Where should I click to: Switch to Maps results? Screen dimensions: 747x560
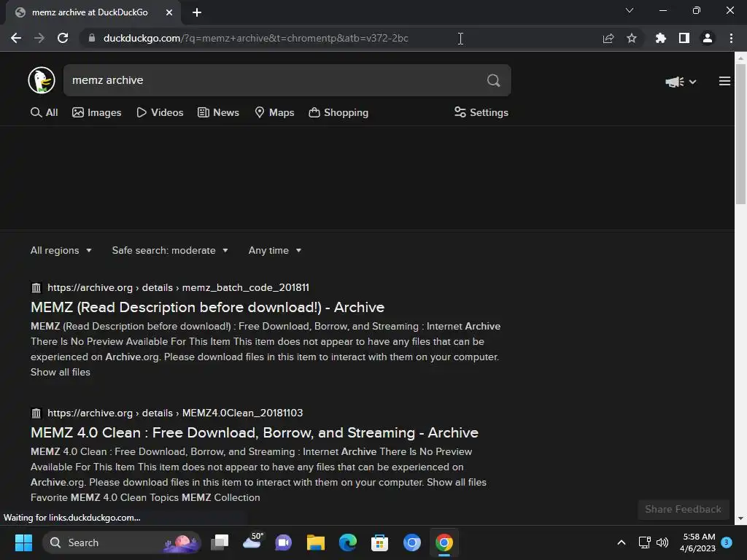click(274, 112)
